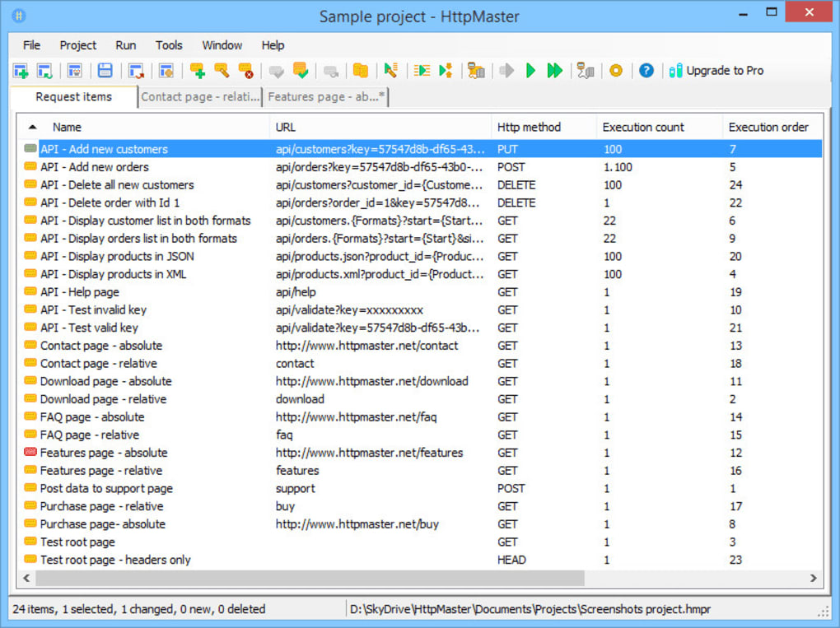This screenshot has height=628, width=840.
Task: Click the URL http://www.httpmaster.net/faq cell
Action: point(357,417)
